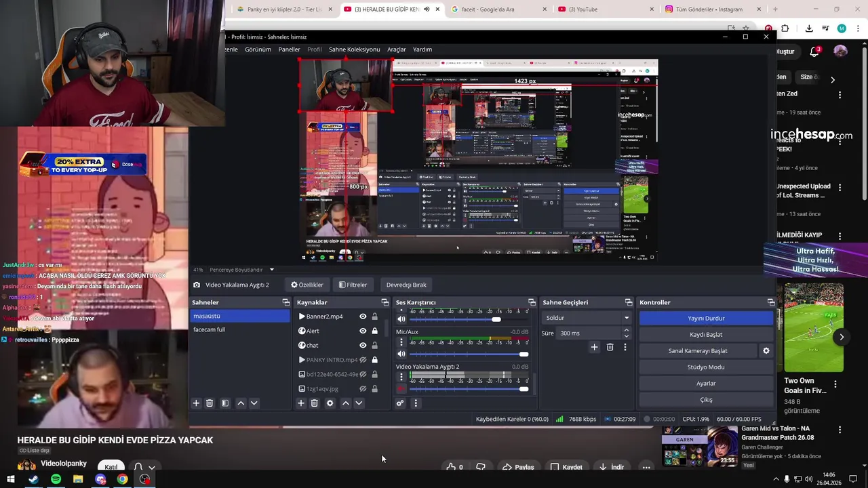Open Paneller menu in OBS
Viewport: 868px width, 488px height.
[x=289, y=49]
